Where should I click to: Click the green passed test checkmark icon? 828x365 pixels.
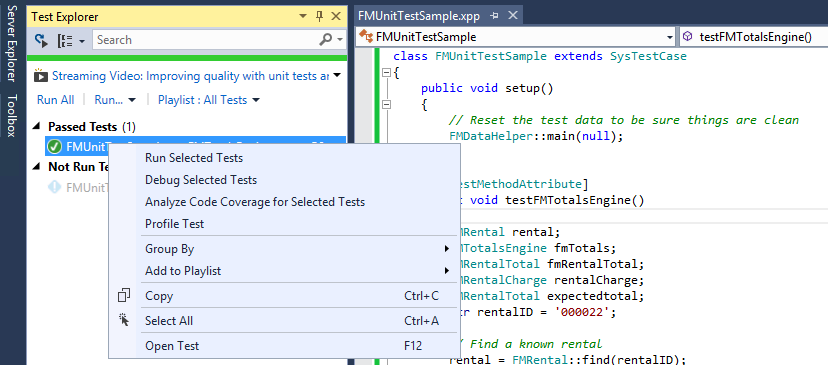pos(54,146)
